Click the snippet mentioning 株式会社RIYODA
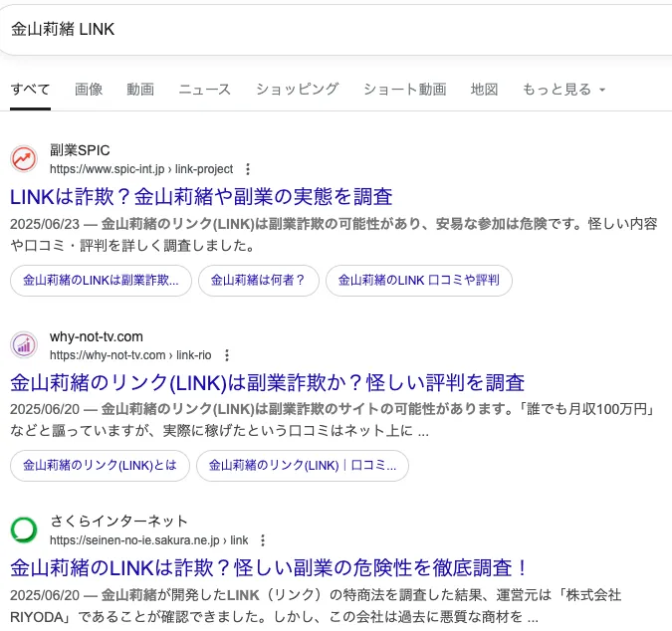Viewport: 672px width, 631px height. tap(316, 606)
